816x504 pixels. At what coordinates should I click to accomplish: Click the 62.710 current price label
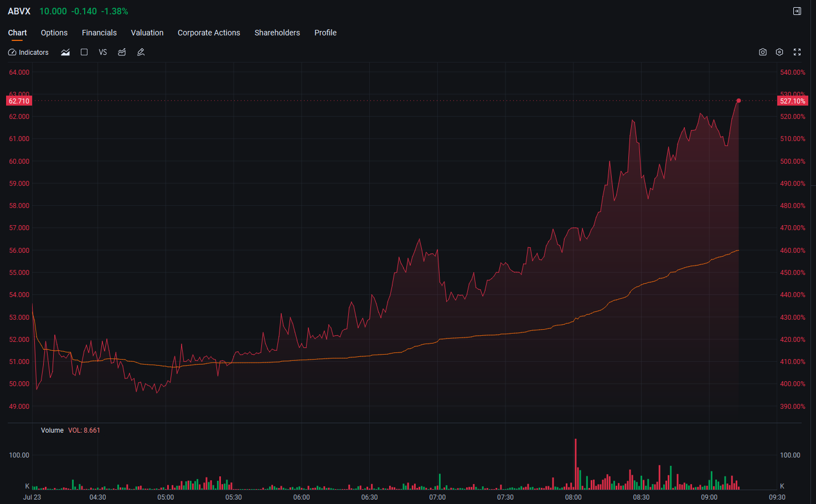click(x=19, y=101)
